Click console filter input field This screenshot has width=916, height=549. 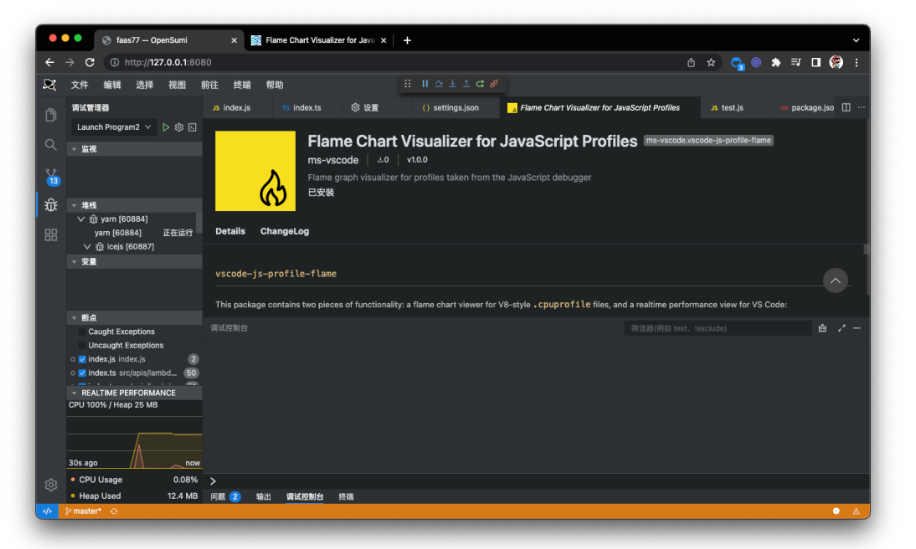(717, 328)
